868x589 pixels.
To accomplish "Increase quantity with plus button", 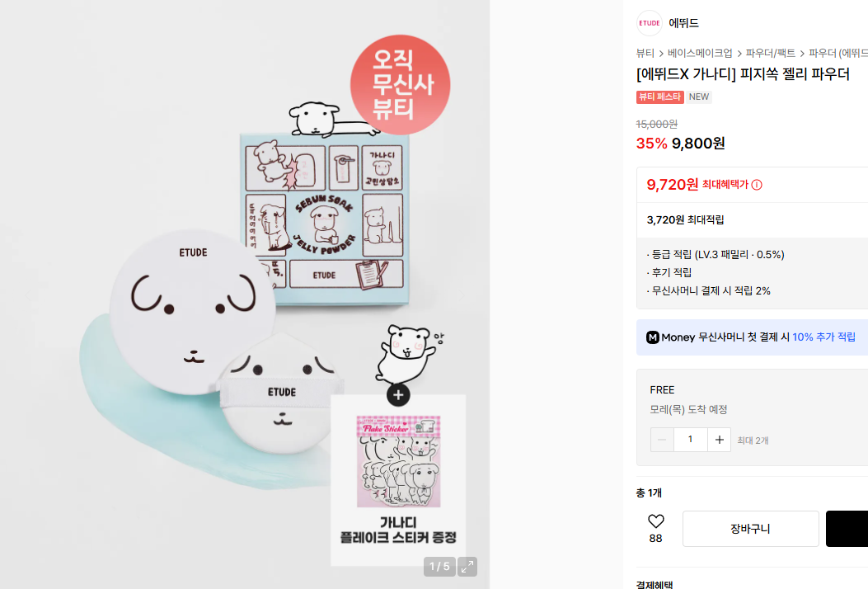I will (719, 440).
